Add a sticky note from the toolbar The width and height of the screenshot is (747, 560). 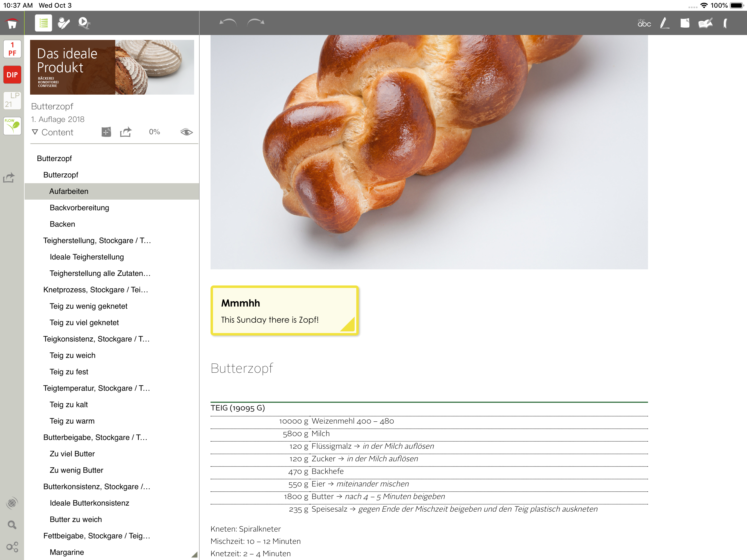[x=685, y=23]
